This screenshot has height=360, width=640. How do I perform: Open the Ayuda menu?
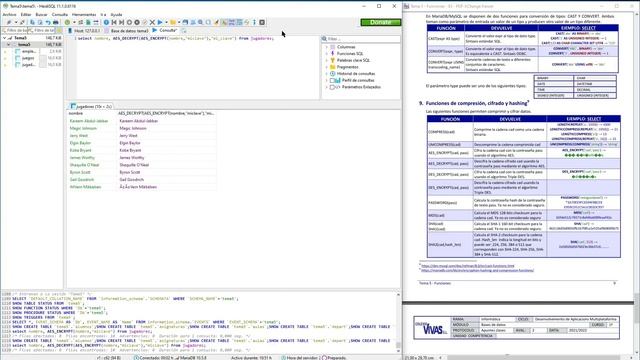(x=116, y=14)
